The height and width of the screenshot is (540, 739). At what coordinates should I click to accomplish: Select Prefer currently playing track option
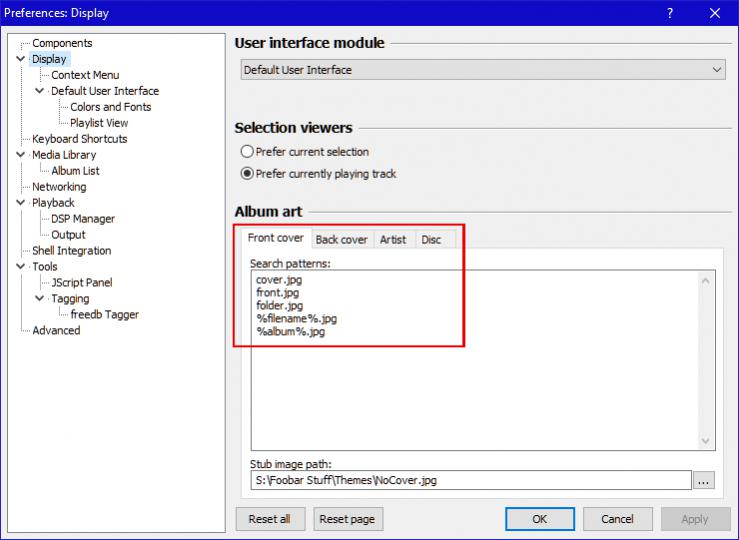(x=247, y=174)
